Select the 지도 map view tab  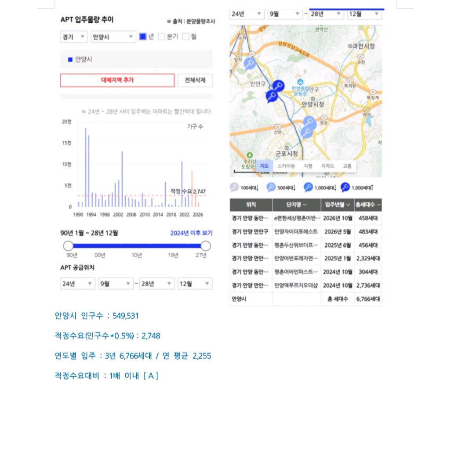point(264,166)
